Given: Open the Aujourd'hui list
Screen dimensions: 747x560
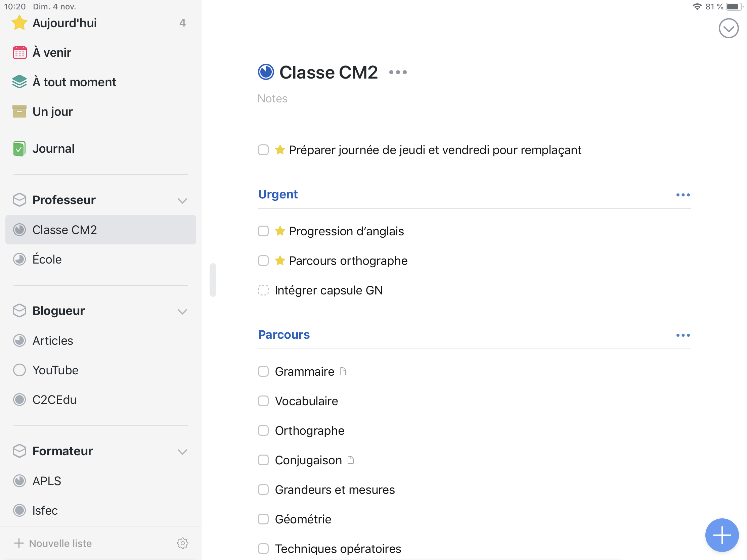Looking at the screenshot, I should click(x=64, y=23).
